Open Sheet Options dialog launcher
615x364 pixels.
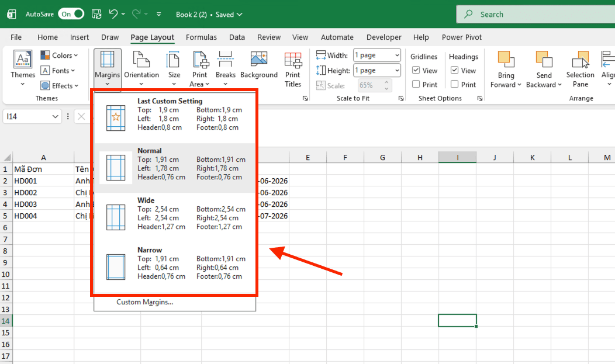480,98
